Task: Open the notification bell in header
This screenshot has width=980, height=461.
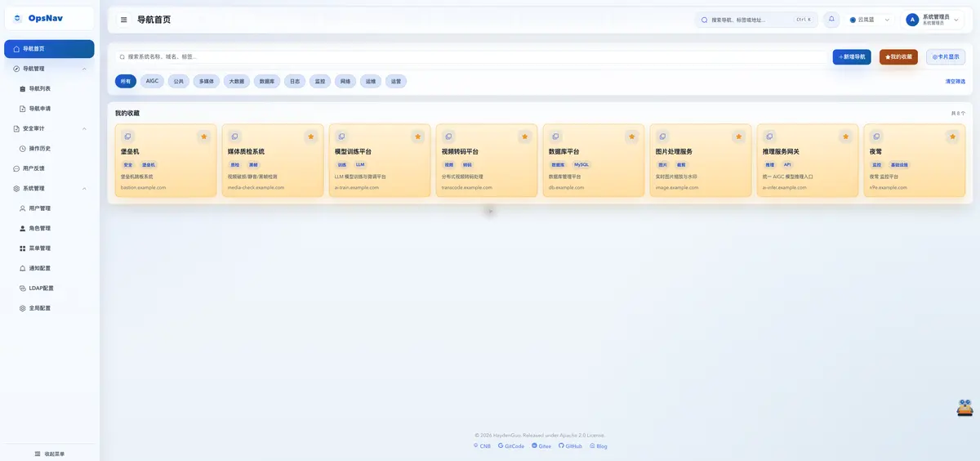Action: [831, 20]
